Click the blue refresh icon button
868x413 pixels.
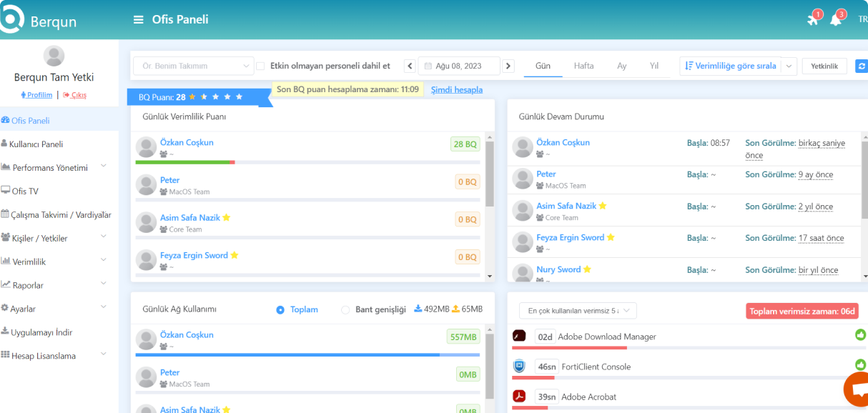pyautogui.click(x=861, y=66)
